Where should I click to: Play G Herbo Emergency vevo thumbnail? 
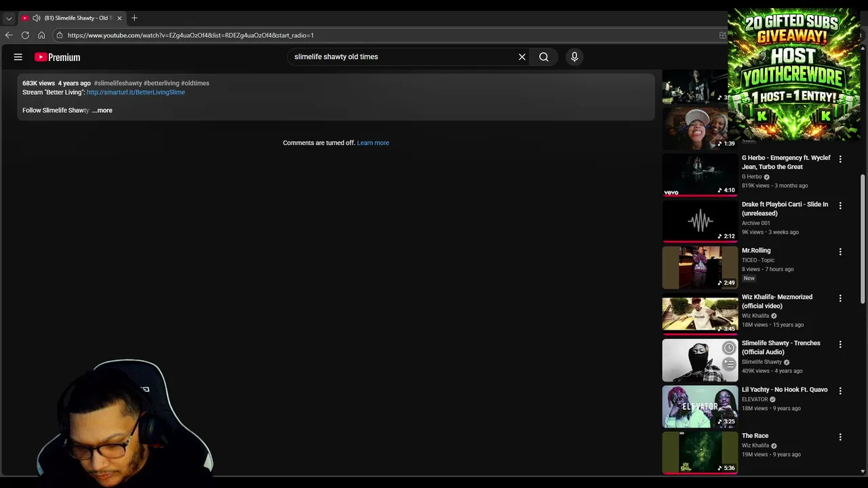pos(700,175)
